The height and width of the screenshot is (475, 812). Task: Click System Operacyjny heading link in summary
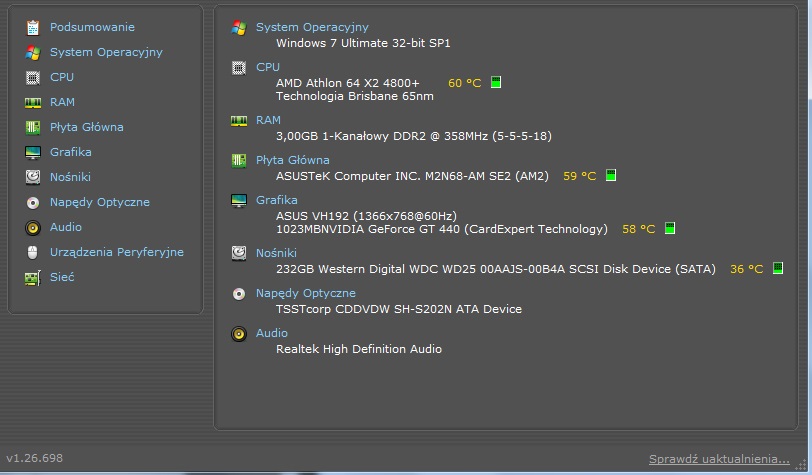[312, 27]
